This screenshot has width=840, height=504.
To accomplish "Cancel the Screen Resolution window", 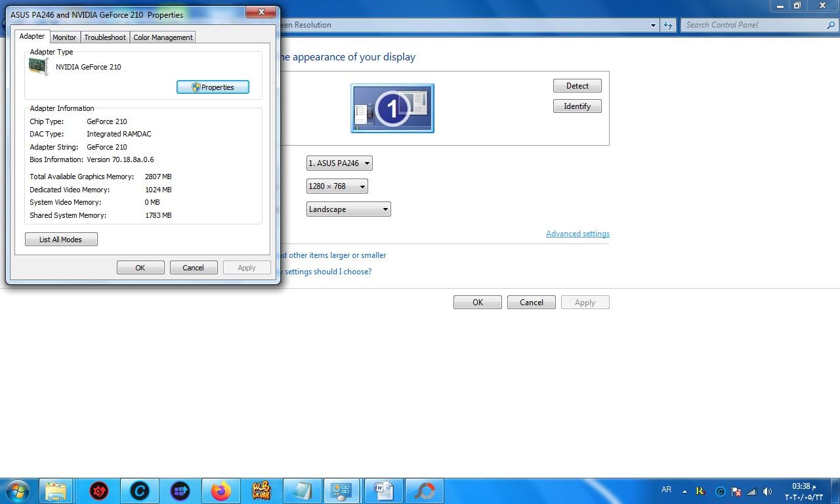I will (532, 303).
